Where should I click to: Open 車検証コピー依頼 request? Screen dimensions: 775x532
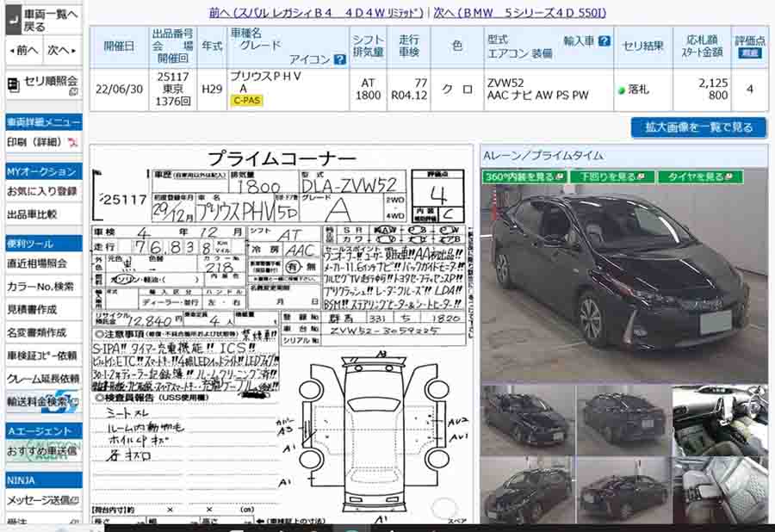click(x=42, y=356)
